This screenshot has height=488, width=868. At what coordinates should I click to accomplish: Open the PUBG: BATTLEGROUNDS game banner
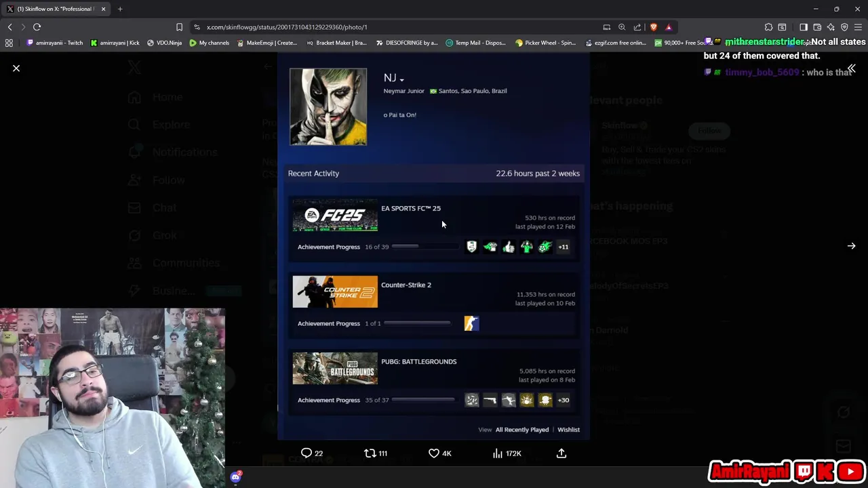point(335,369)
